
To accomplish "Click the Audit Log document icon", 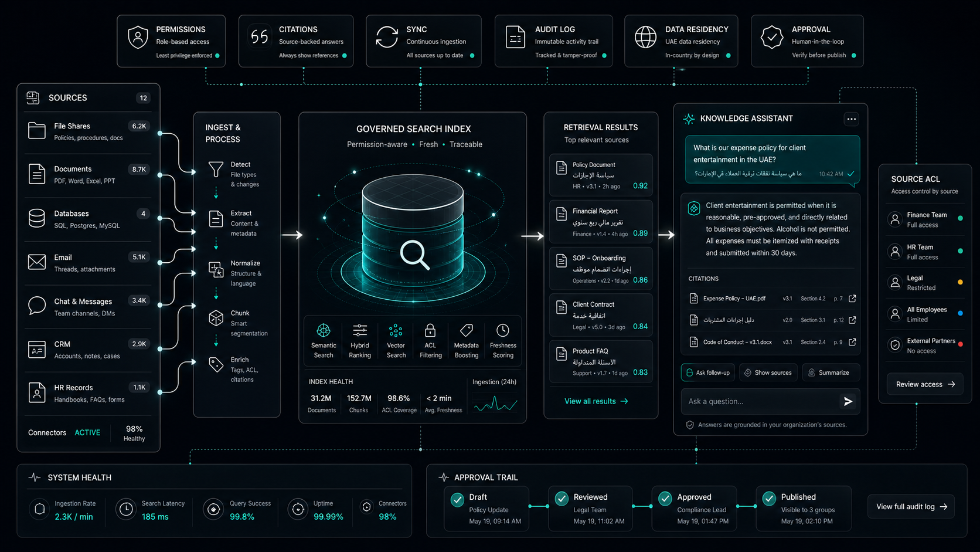I will pyautogui.click(x=515, y=37).
